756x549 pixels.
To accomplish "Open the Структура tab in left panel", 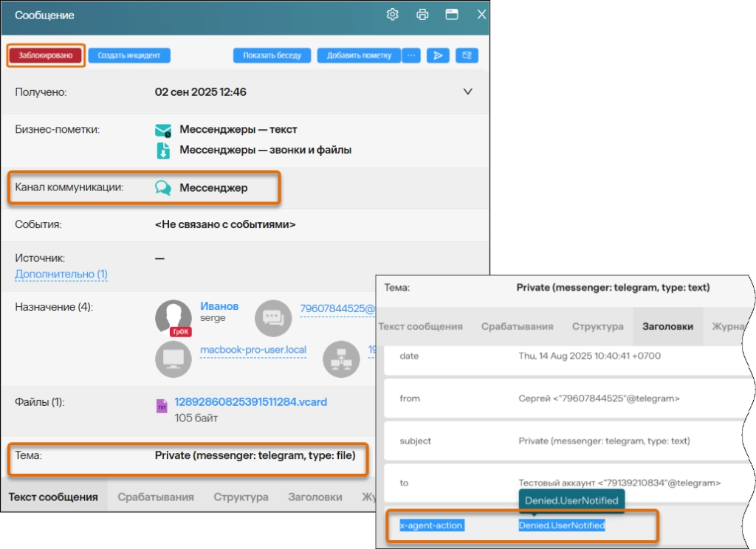I will pyautogui.click(x=241, y=497).
